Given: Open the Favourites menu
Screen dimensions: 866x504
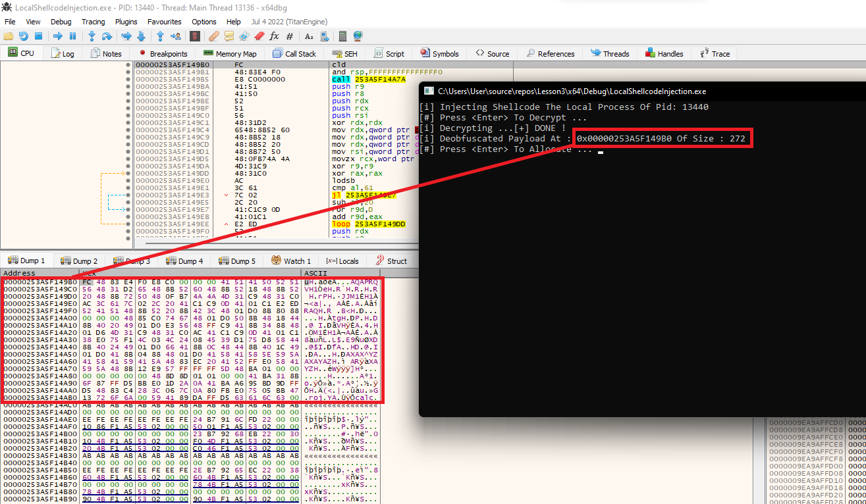Looking at the screenshot, I should coord(164,22).
